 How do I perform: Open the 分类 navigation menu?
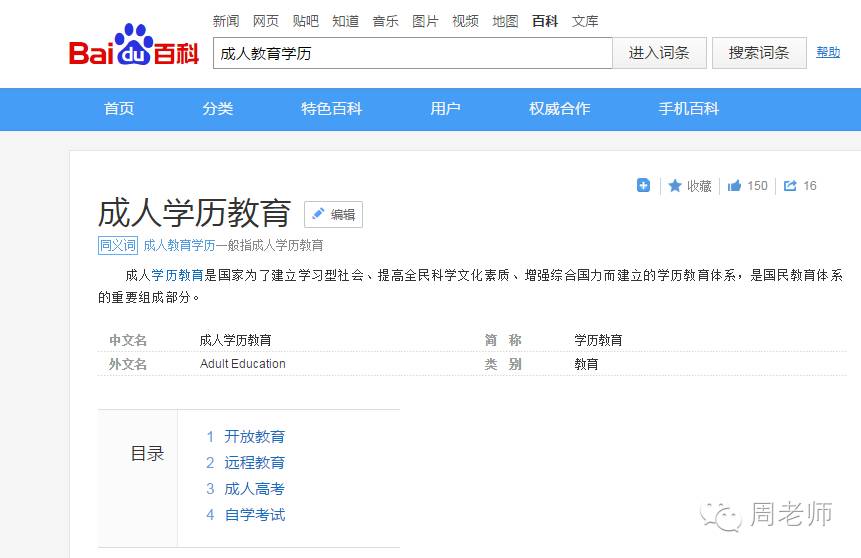tap(217, 109)
